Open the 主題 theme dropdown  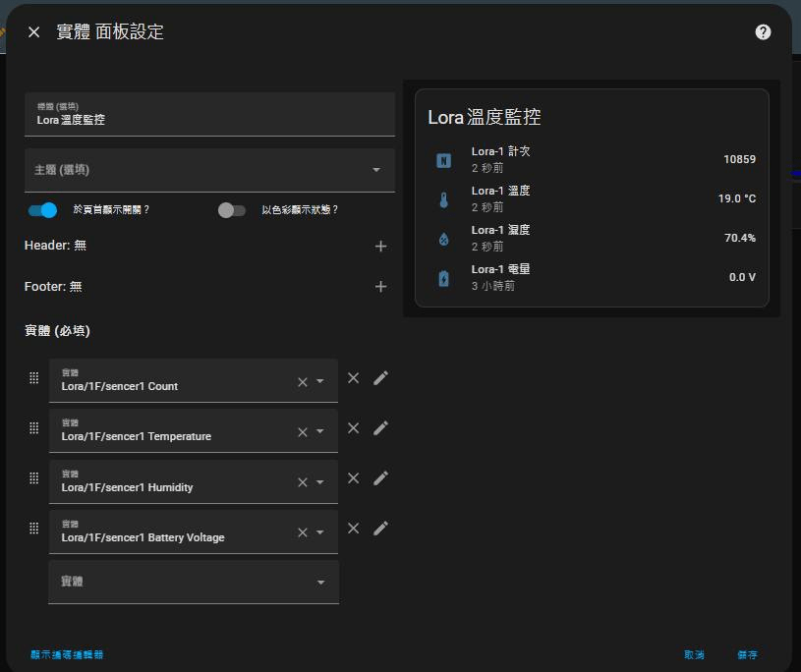(209, 170)
